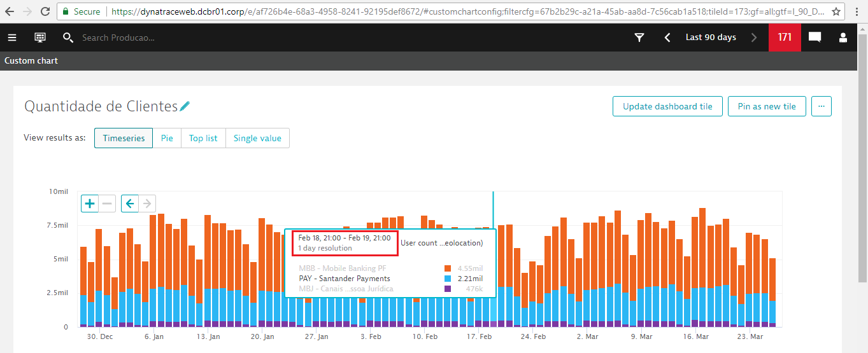Open the Last 90 days timeframe selector
Screen dimensions: 868x353
[x=711, y=38]
